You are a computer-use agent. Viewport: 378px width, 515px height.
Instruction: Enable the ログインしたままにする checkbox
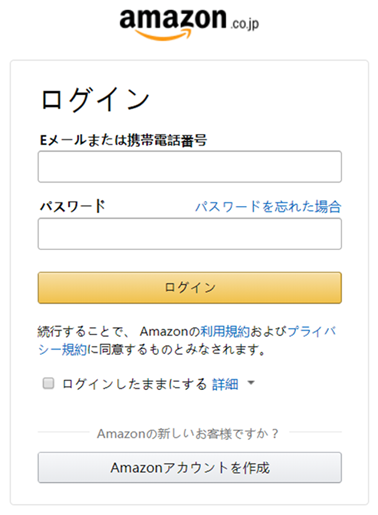pos(48,383)
